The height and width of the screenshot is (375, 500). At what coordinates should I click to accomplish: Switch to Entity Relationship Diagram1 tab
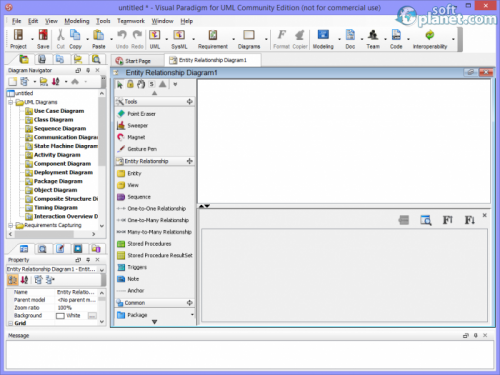(x=213, y=60)
